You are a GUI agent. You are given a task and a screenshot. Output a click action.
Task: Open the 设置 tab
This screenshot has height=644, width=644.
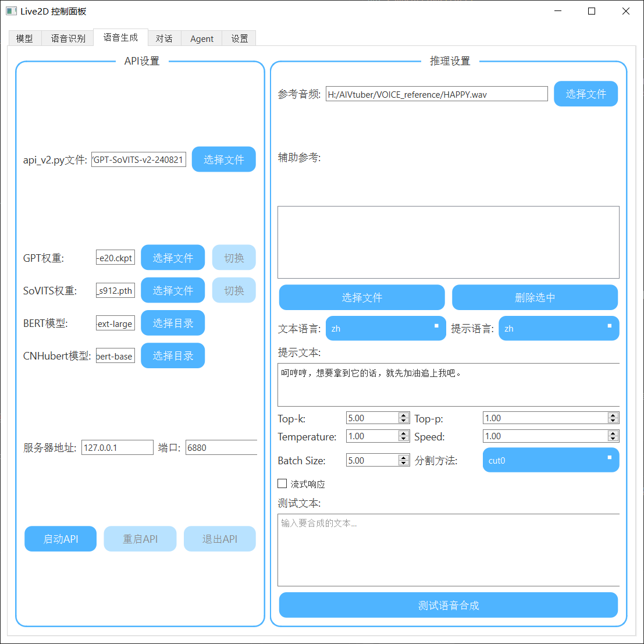[x=239, y=38]
